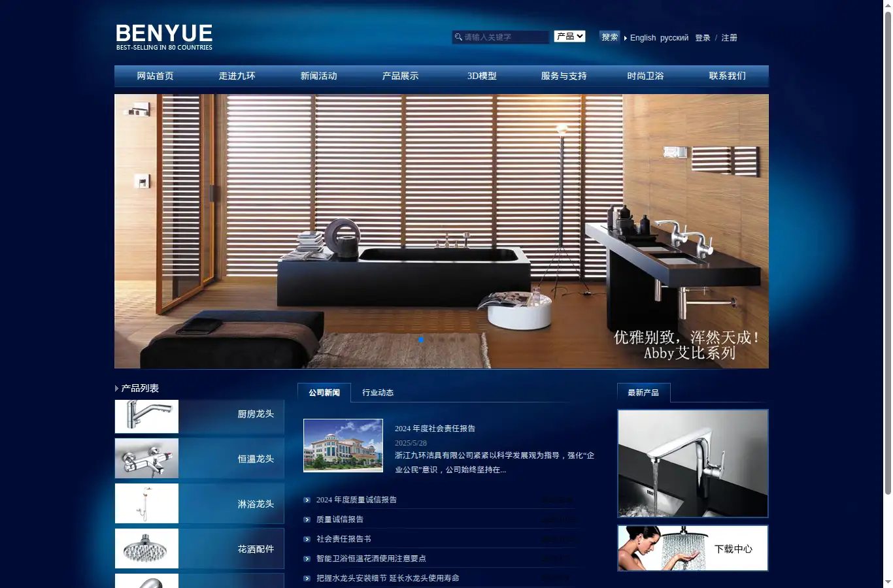893x588 pixels.
Task: Switch to 公司新闻 tab
Action: (x=324, y=393)
